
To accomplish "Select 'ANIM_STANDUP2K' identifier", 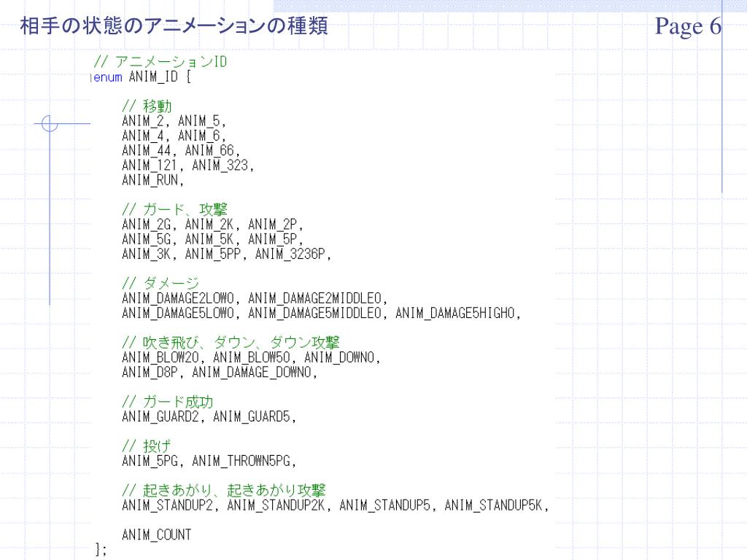I will click(x=276, y=505).
